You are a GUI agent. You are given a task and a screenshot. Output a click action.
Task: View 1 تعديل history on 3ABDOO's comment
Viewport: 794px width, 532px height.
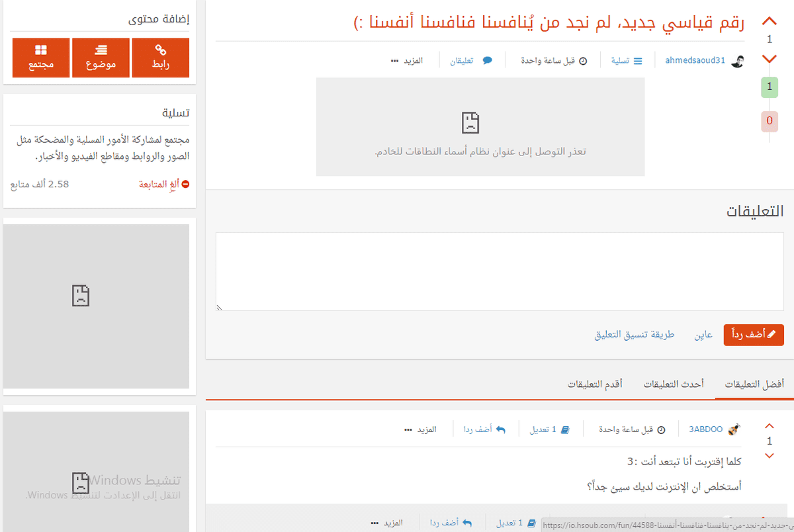coord(549,429)
